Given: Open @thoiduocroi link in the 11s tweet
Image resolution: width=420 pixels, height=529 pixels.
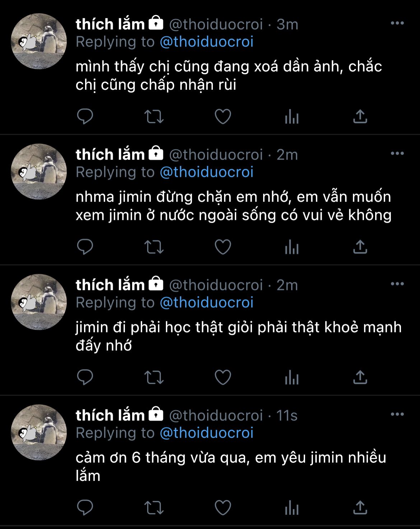Looking at the screenshot, I should point(206,433).
